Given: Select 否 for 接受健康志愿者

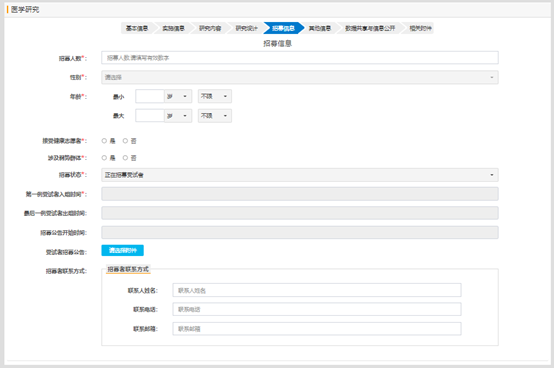Looking at the screenshot, I should coord(125,141).
